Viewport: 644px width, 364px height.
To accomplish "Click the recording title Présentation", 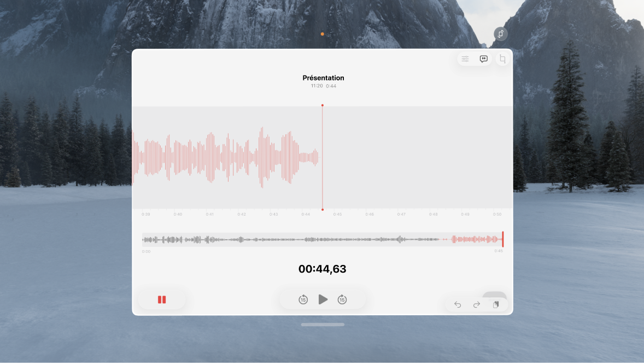I will [323, 78].
